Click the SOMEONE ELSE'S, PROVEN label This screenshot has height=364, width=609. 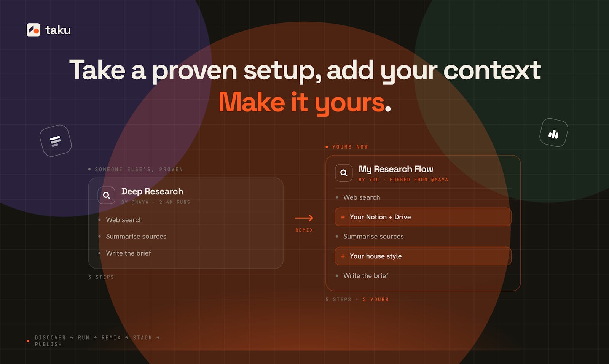pos(139,169)
